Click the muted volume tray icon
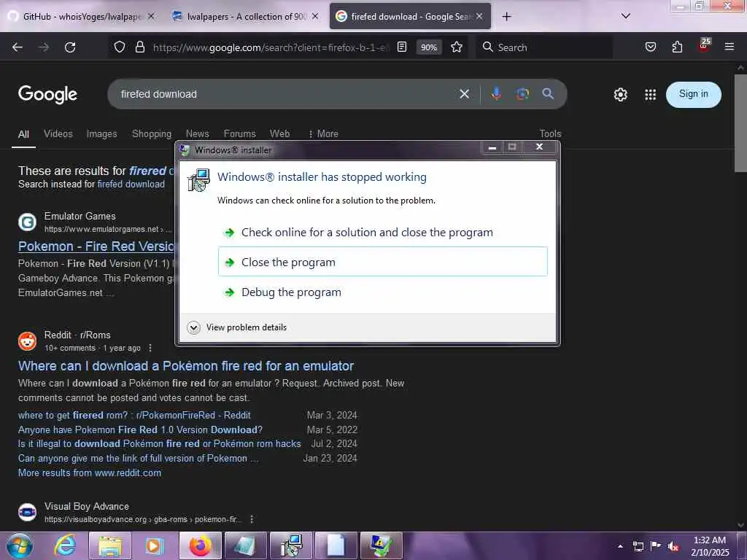747x560 pixels. 673,546
